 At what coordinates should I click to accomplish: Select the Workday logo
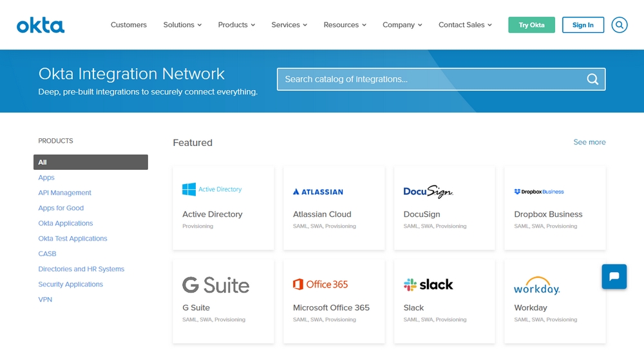[x=536, y=286]
